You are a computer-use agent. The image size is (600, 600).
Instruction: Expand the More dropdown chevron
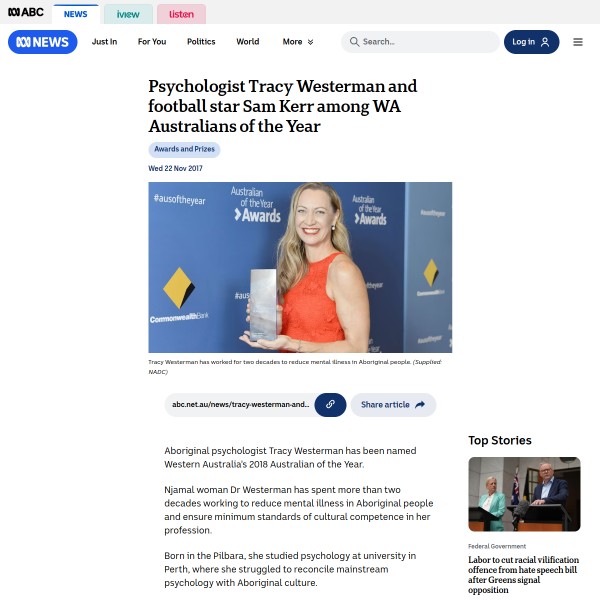(x=310, y=42)
